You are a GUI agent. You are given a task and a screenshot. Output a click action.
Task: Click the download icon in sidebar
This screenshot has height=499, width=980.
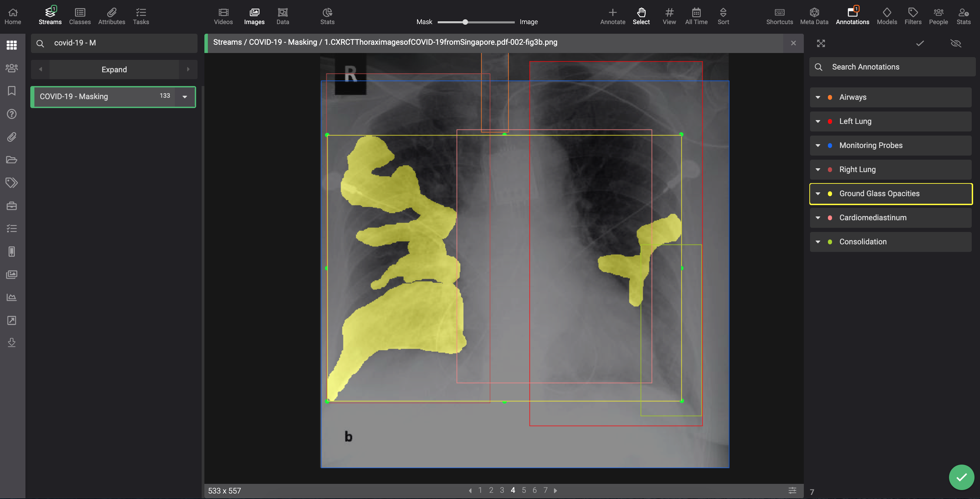[11, 343]
